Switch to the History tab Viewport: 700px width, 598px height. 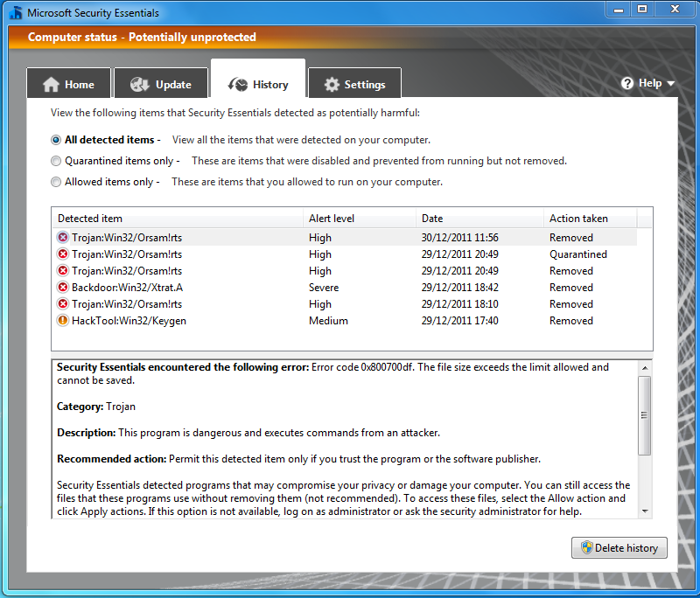click(x=258, y=85)
